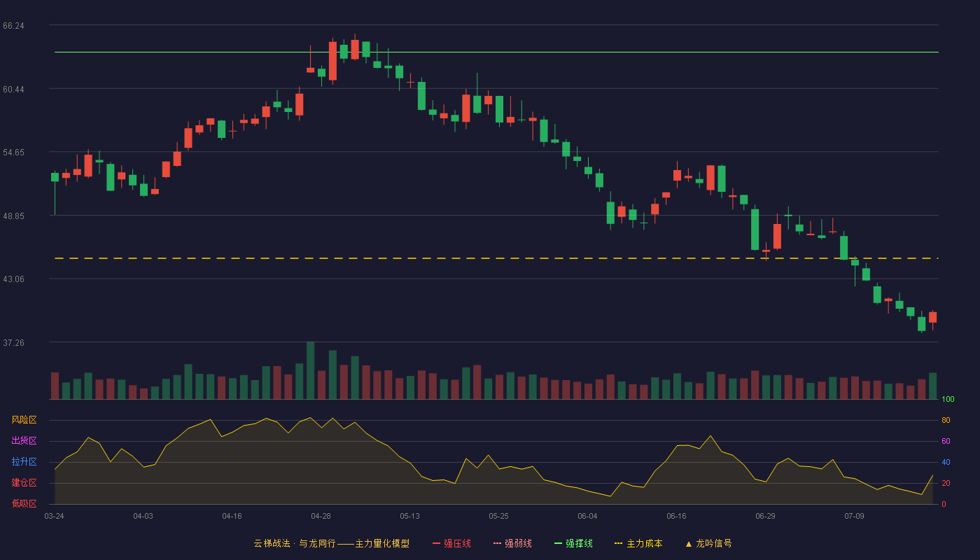Screen dimensions: 980x560
Task: Click the 04-28 date label
Action: [x=321, y=516]
